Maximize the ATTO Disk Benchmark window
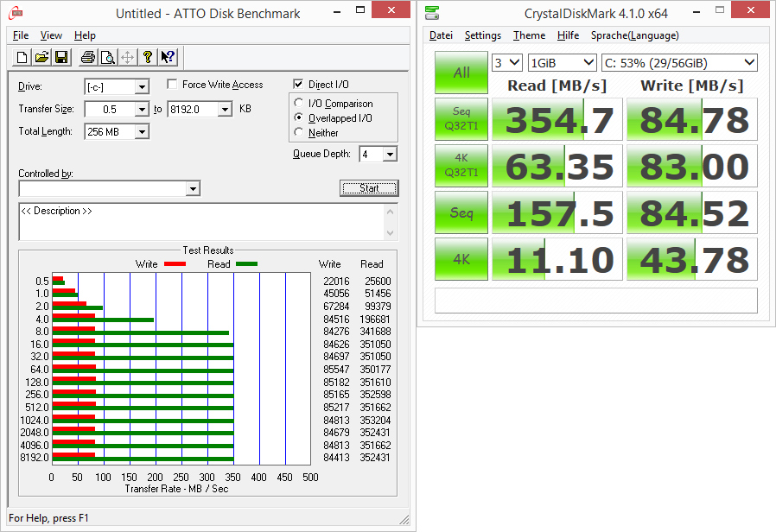The image size is (776, 532). click(360, 11)
